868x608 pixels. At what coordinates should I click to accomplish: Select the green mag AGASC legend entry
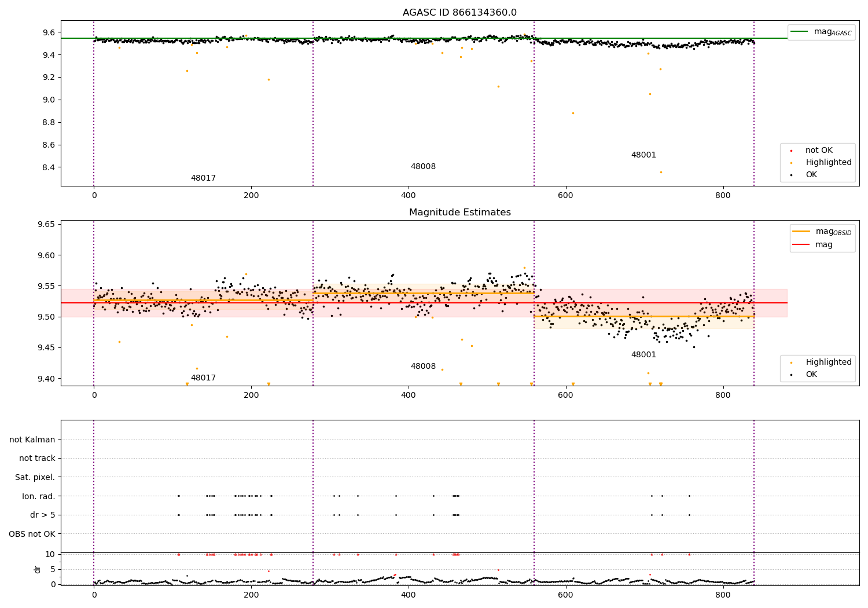point(821,32)
